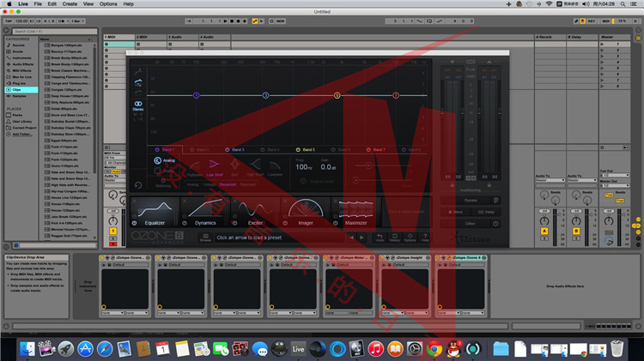Click the Stereo mode icon in Ozone
The image size is (644, 361).
click(x=138, y=105)
